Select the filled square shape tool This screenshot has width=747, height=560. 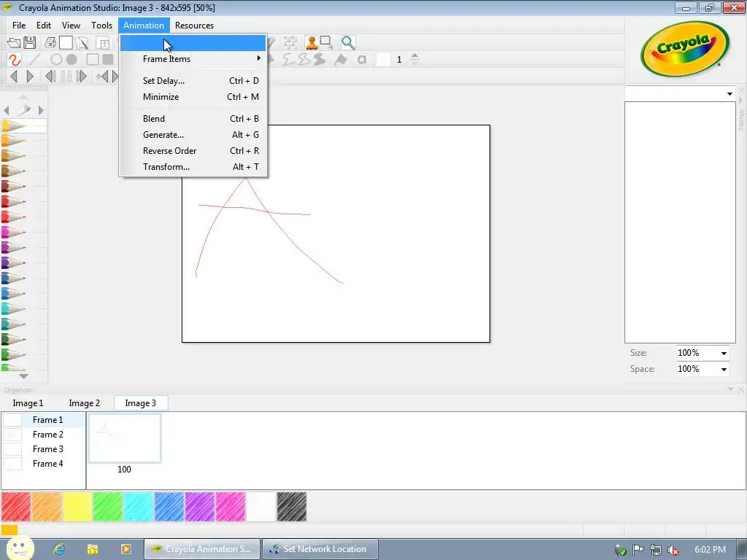pyautogui.click(x=108, y=60)
